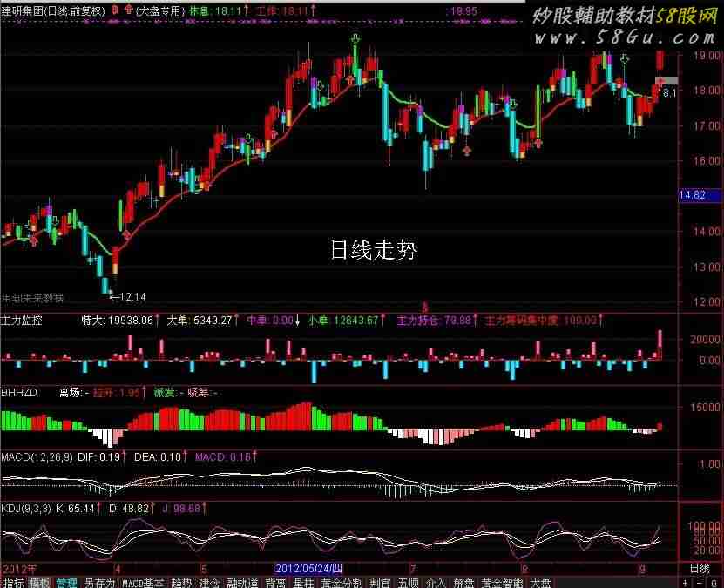Click the red lantern icon beside stock name
Screen dimensions: 724x588
(x=114, y=10)
